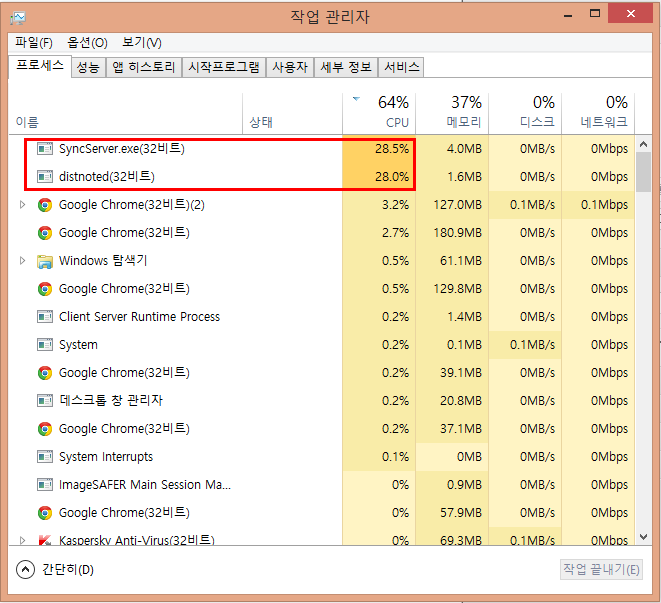Viewport: 661px width, 603px height.
Task: Click the Client Server Runtime Process icon
Action: 45,317
